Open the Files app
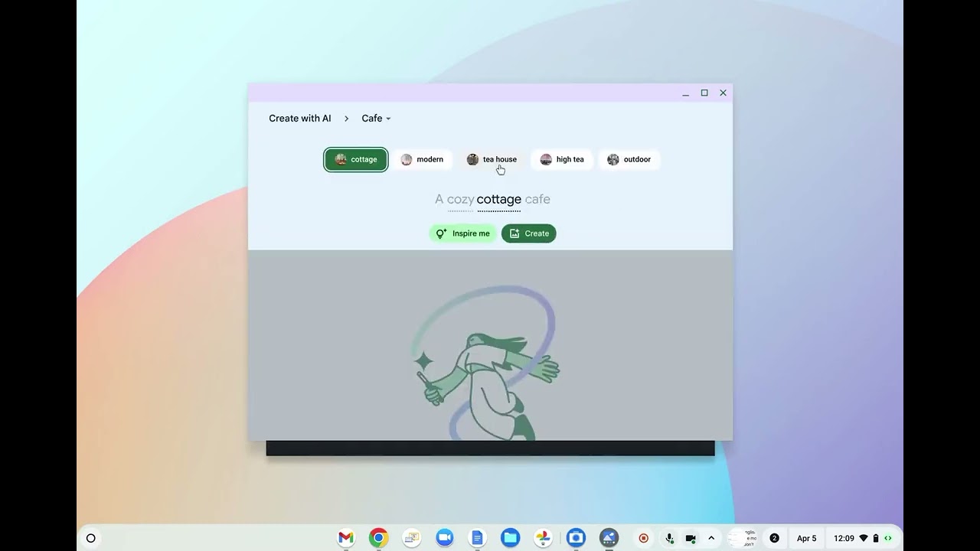Viewport: 980px width, 551px height. [510, 538]
